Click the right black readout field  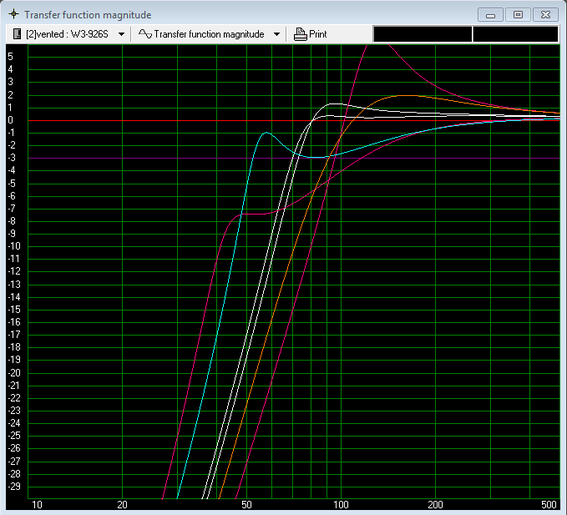point(515,34)
